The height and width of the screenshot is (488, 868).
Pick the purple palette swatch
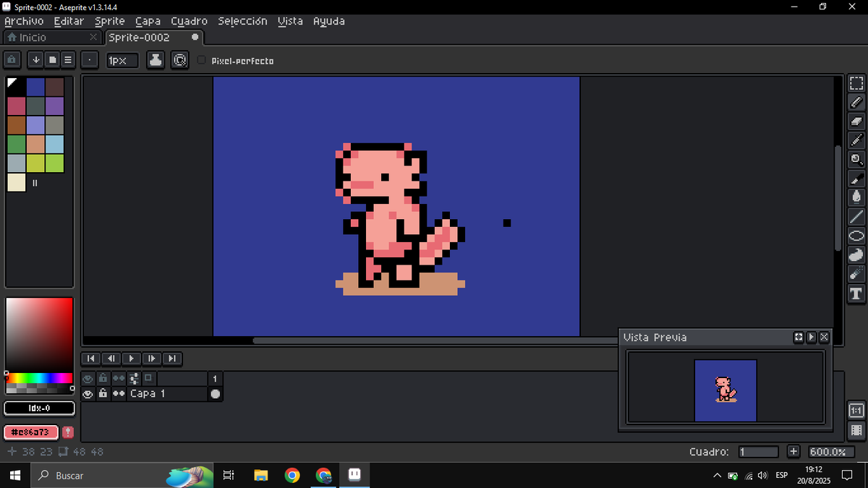[55, 106]
